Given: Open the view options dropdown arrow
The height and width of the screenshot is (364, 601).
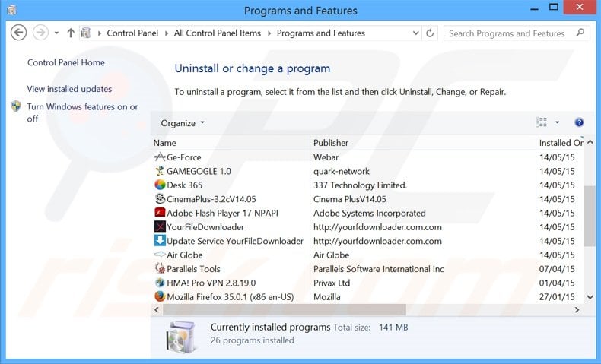Looking at the screenshot, I should (x=557, y=122).
